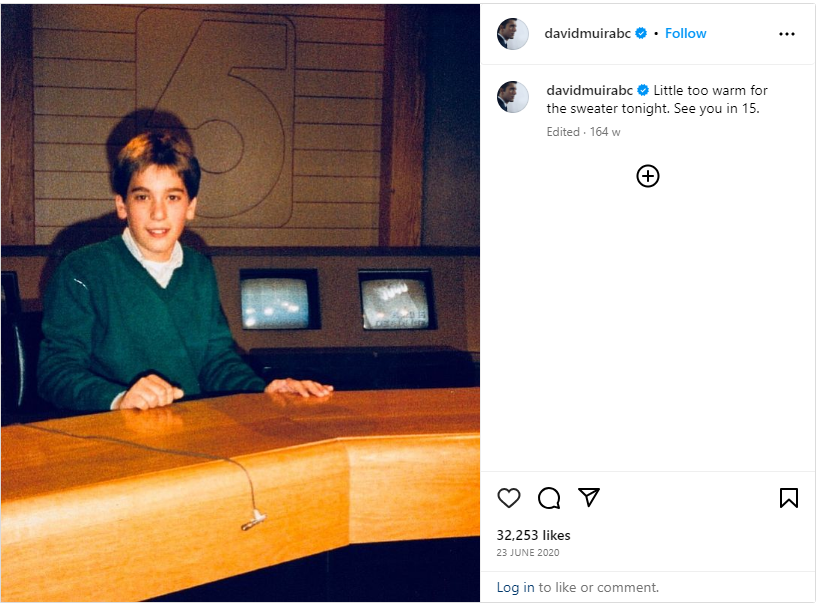Open davidmuirabc profile picture in header

pyautogui.click(x=513, y=34)
